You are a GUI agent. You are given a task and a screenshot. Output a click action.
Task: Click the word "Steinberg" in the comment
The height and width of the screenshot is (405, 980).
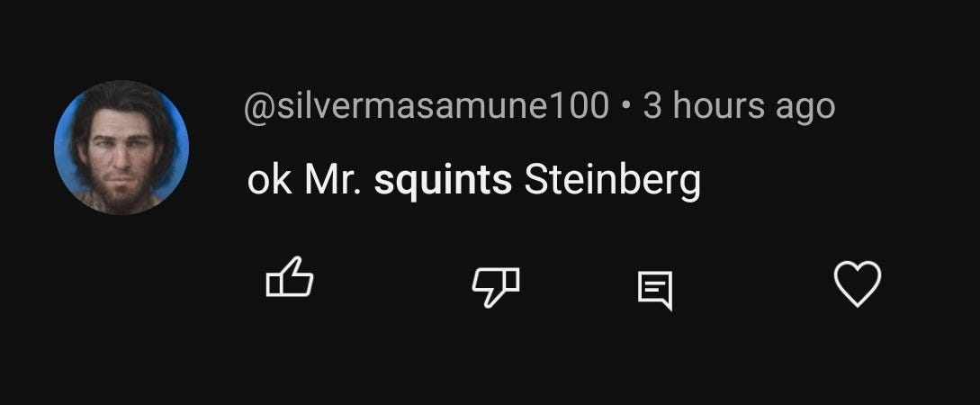pyautogui.click(x=613, y=182)
